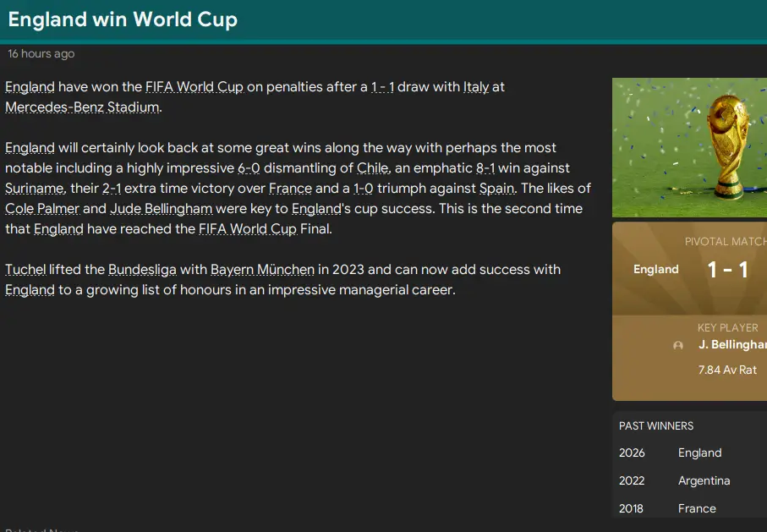Open Tuchel's profile link
The image size is (767, 532).
click(x=25, y=269)
